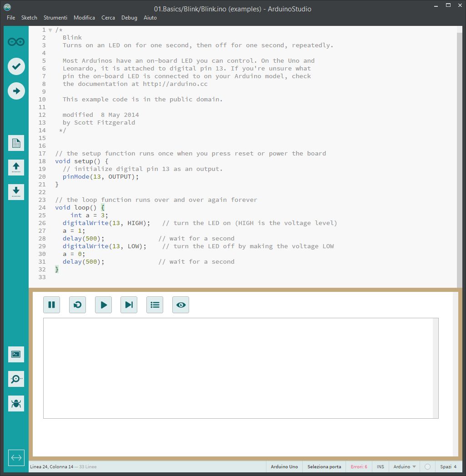The height and width of the screenshot is (476, 466).
Task: Open the Cerca menu
Action: tap(108, 18)
